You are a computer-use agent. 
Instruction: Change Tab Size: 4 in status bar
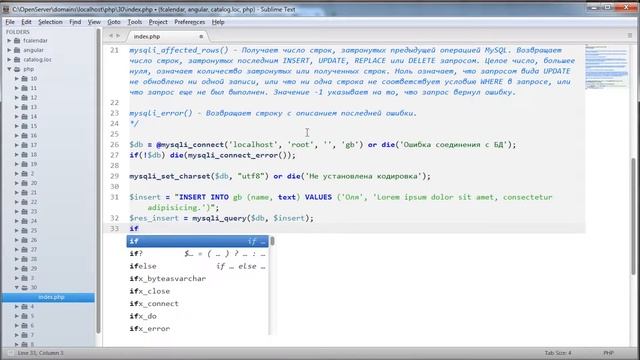558,353
